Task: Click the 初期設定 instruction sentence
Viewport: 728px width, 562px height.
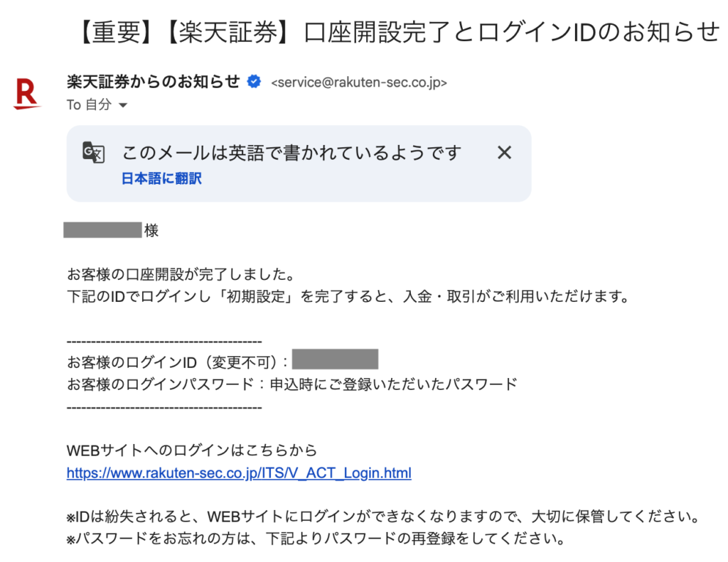Action: click(x=348, y=297)
